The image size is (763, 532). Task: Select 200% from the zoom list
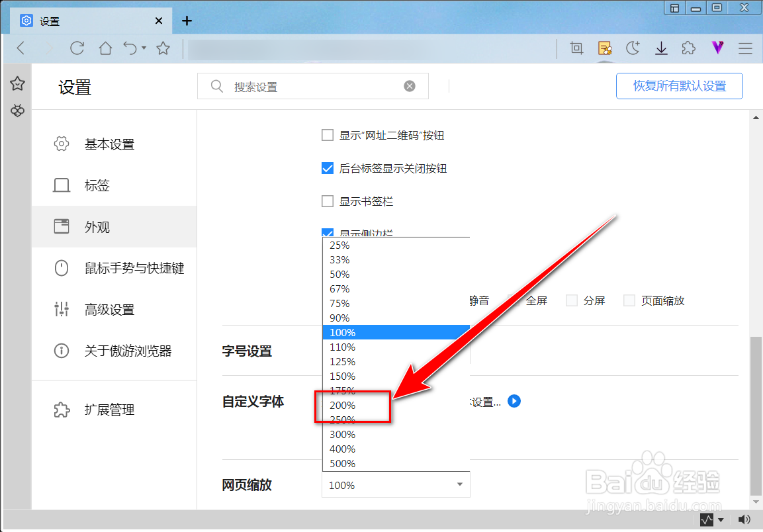coord(343,406)
